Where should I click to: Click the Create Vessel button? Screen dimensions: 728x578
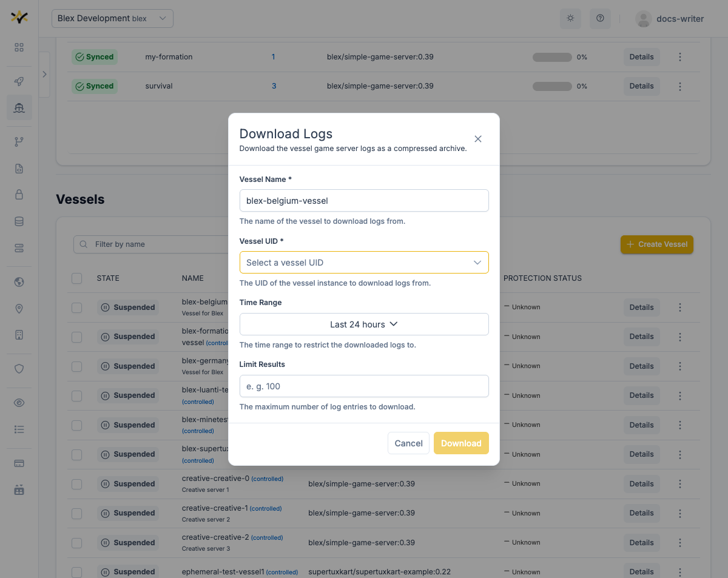point(657,244)
